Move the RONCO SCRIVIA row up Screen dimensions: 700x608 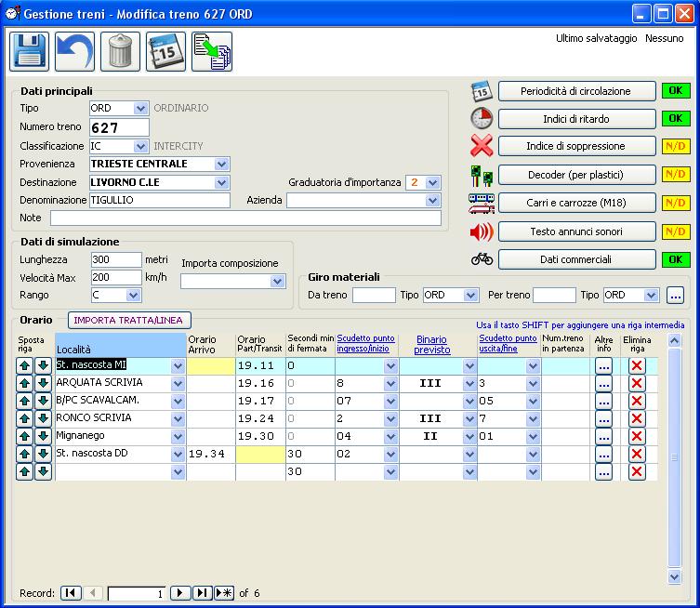point(25,418)
